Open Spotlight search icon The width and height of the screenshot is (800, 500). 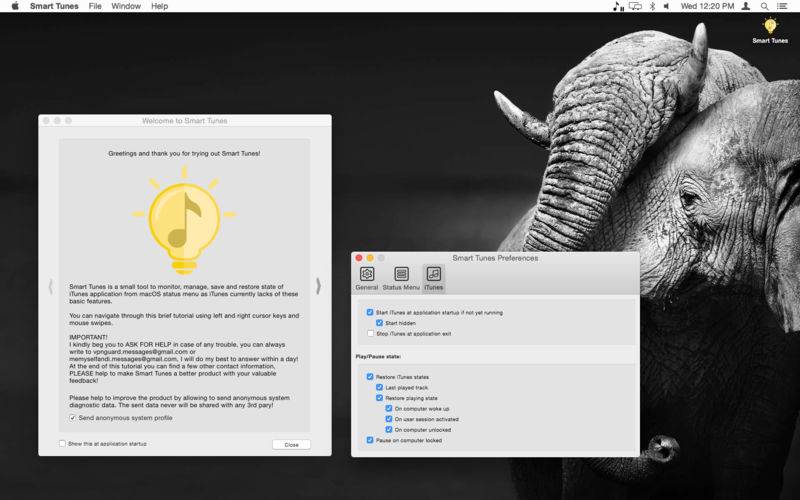click(x=764, y=6)
